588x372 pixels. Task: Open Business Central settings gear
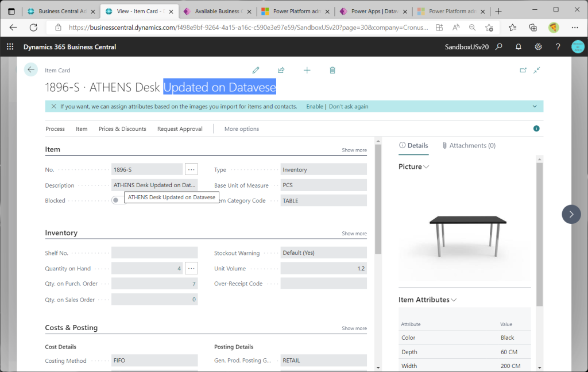click(x=538, y=46)
